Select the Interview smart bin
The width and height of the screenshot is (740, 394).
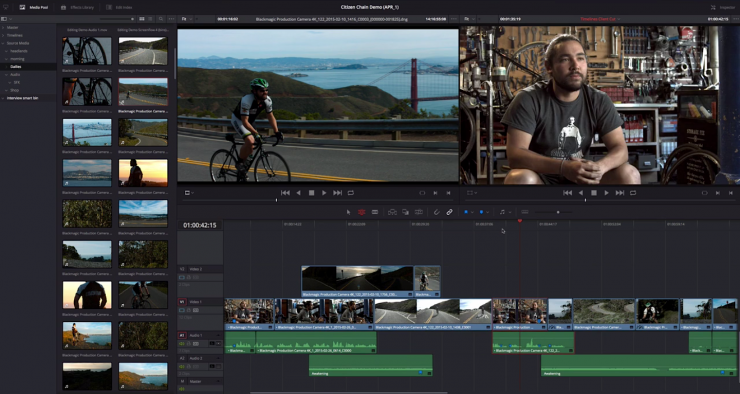(x=22, y=98)
